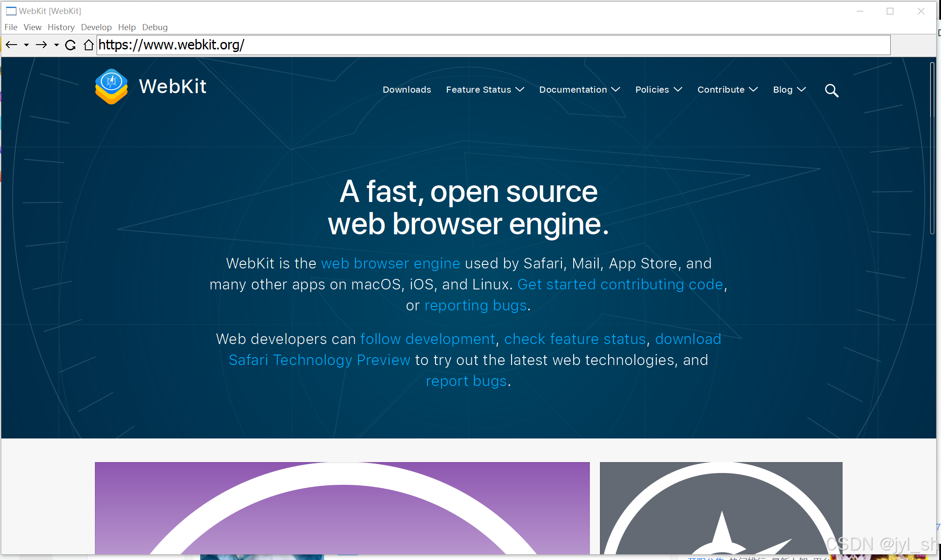
Task: Open the Downloads page link
Action: [x=407, y=90]
